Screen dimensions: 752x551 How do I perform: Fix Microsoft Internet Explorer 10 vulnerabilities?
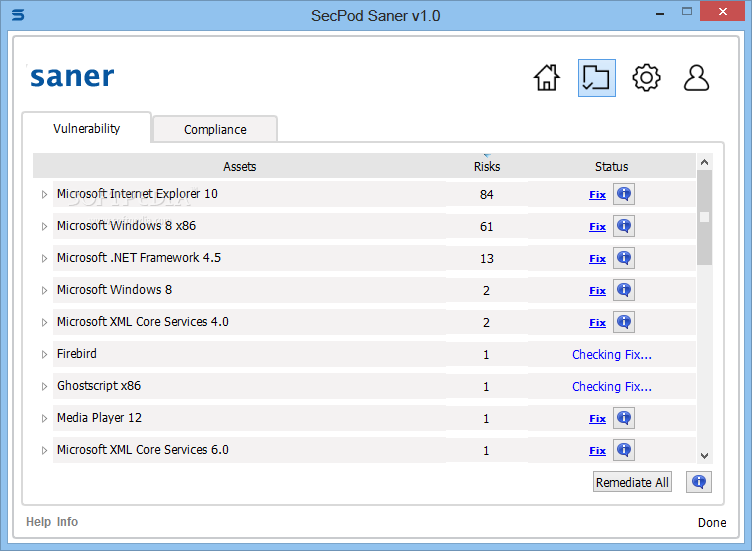point(597,195)
